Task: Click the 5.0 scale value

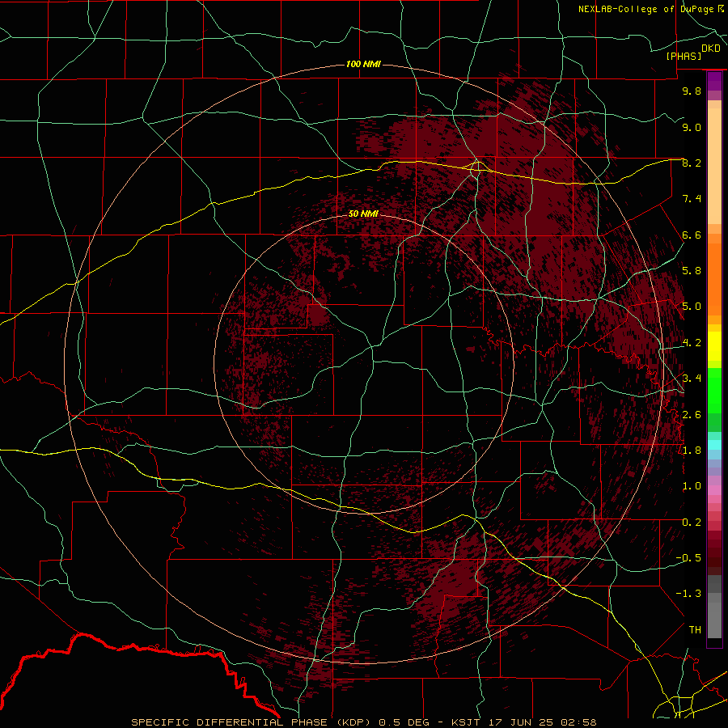Action: (692, 307)
